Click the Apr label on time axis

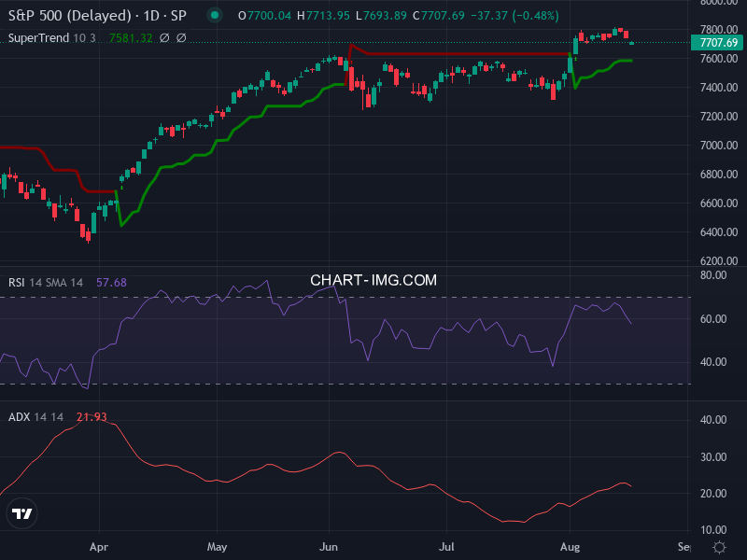[x=99, y=547]
